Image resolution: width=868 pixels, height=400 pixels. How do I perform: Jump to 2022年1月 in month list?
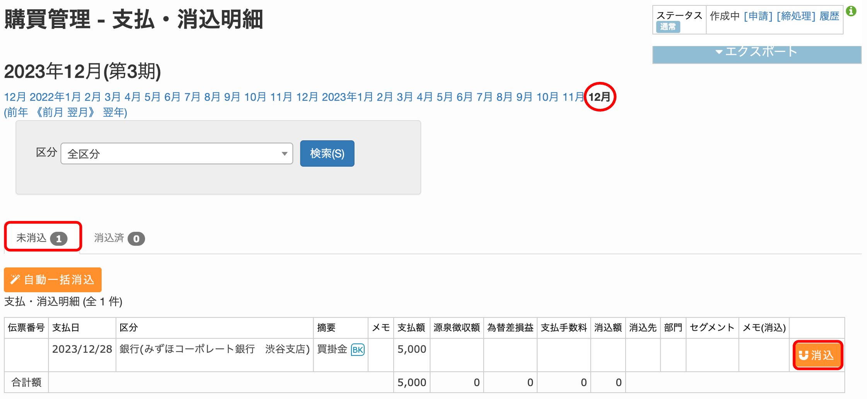(x=55, y=97)
